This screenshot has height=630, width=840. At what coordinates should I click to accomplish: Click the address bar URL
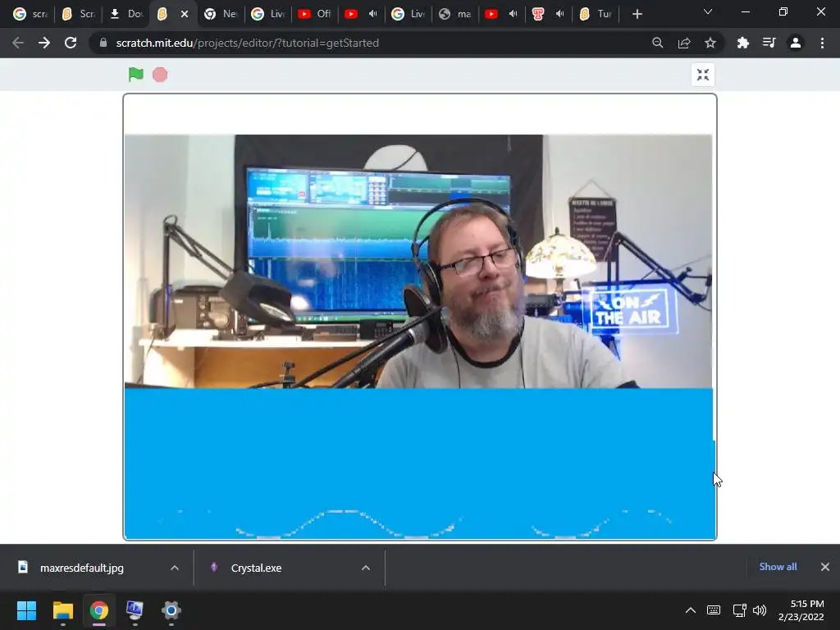point(248,43)
